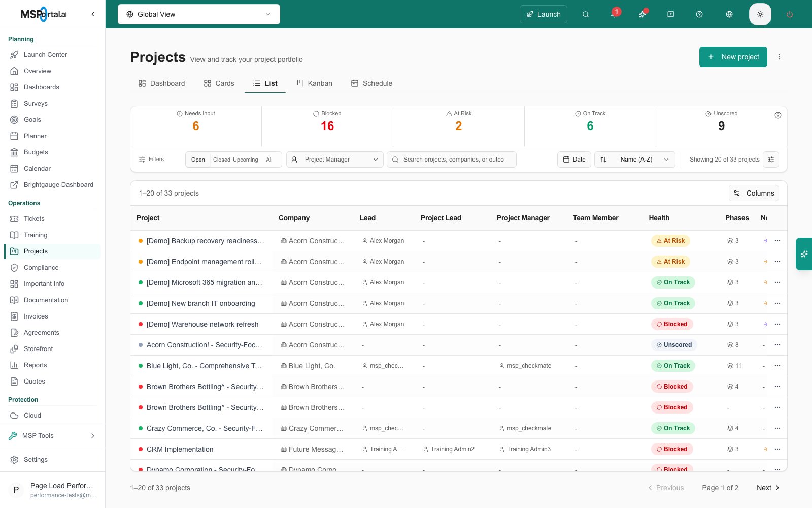Switch to the Kanban tab

point(314,83)
